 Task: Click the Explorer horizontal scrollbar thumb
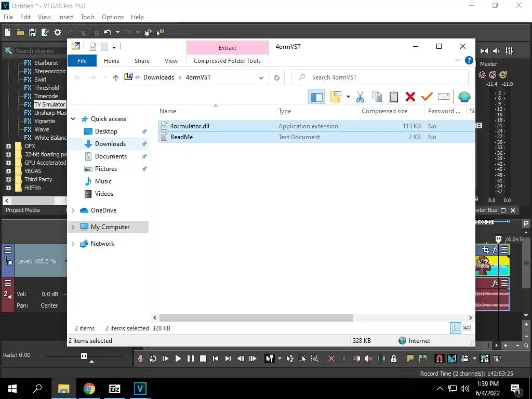click(256, 317)
